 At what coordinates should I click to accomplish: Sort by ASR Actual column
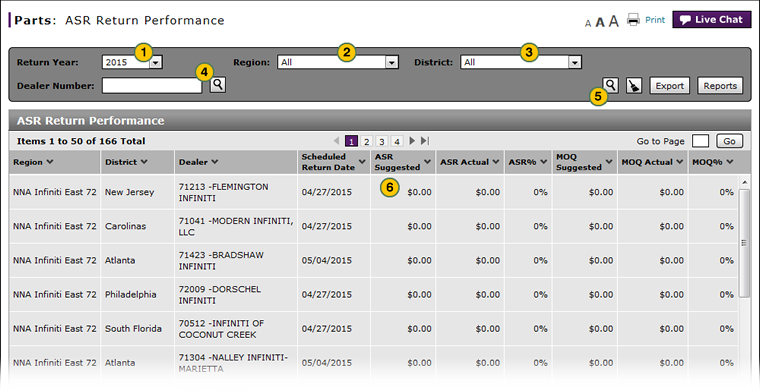[x=469, y=162]
